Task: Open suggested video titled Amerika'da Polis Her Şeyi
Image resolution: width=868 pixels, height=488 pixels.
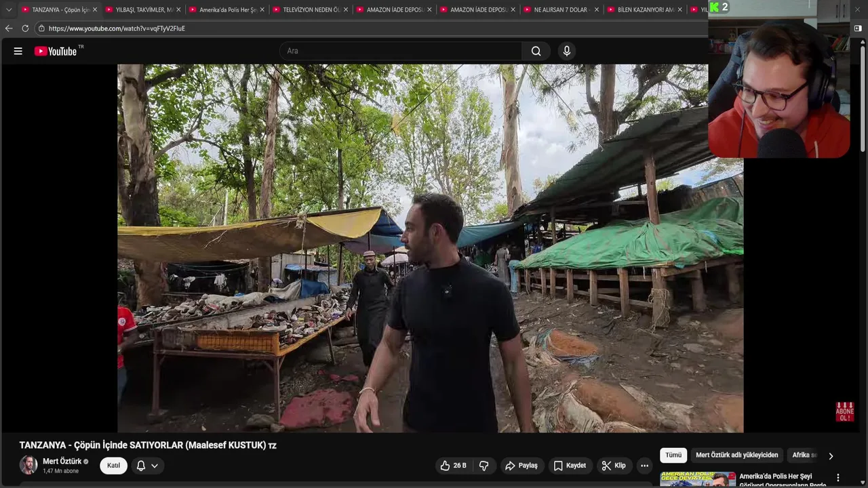Action: click(784, 480)
